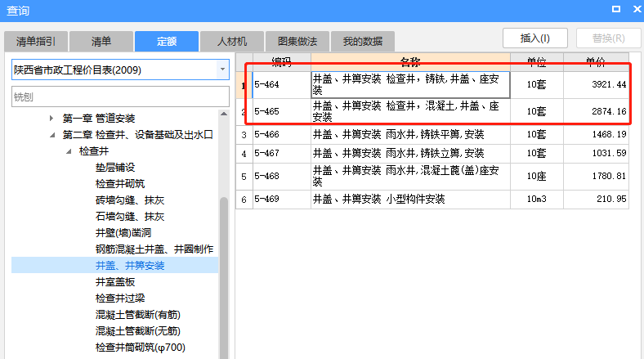Click name cell 小型构件安装
Screen dimensions: 644x359
pos(410,200)
